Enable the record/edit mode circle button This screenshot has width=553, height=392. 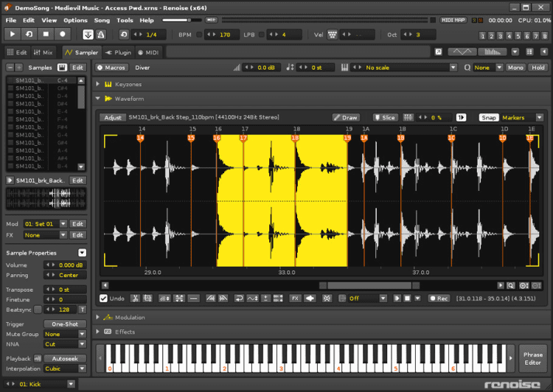pyautogui.click(x=63, y=34)
